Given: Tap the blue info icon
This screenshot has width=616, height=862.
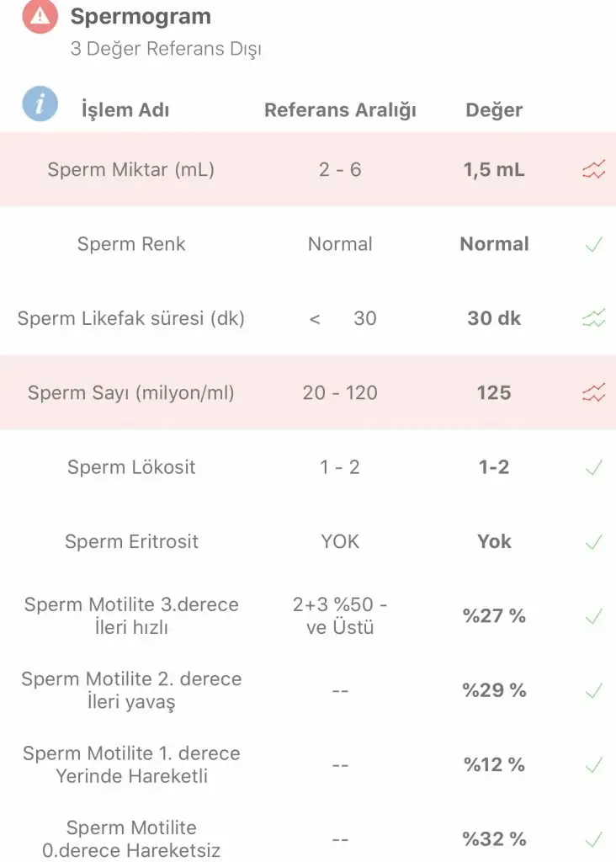Looking at the screenshot, I should pos(40,105).
